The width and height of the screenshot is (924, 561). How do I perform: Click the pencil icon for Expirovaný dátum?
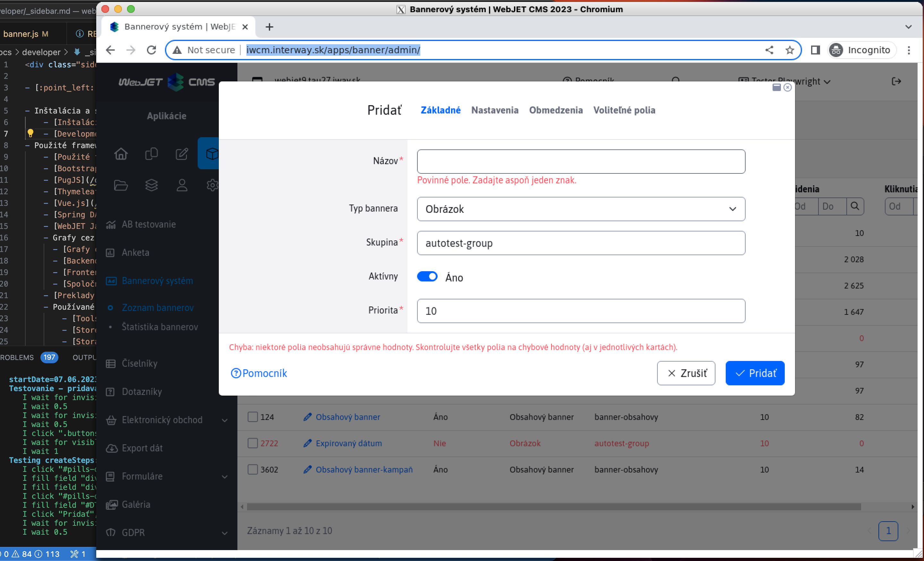point(307,443)
